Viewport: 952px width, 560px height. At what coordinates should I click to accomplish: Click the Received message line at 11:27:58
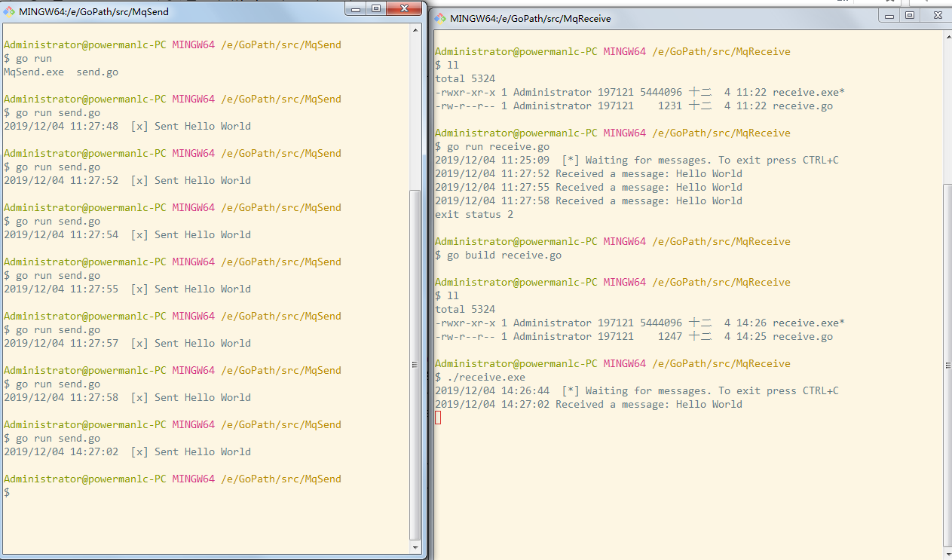coord(589,200)
